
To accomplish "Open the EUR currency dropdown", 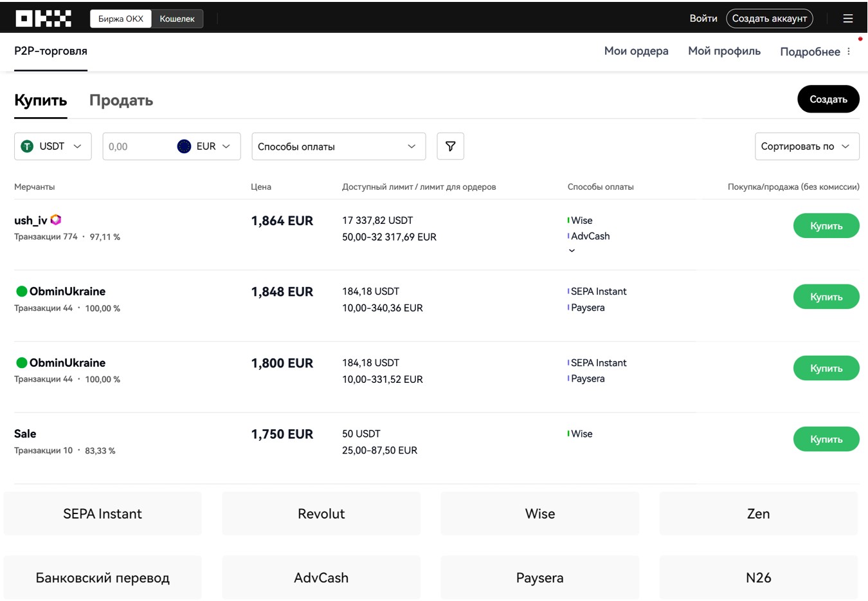I will pyautogui.click(x=204, y=146).
